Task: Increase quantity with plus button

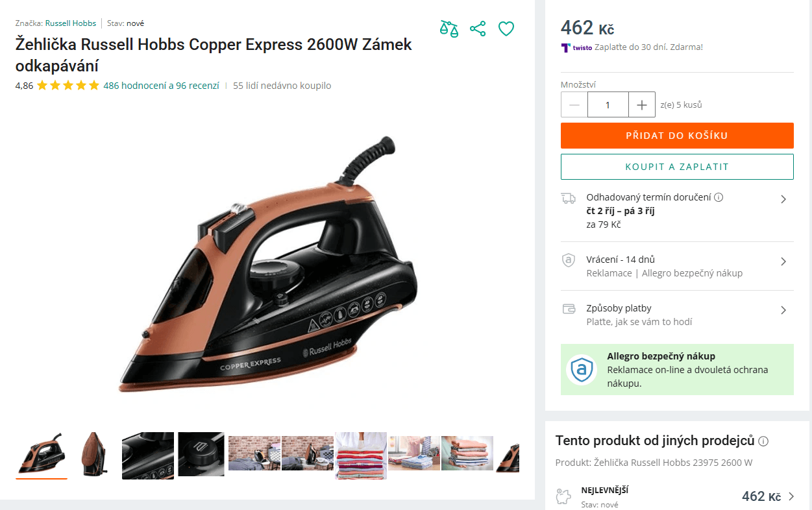Action: point(642,104)
